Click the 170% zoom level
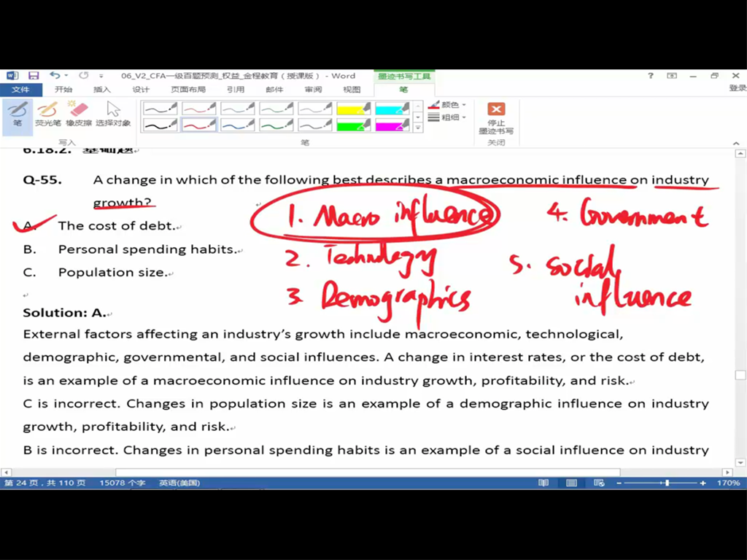Image resolution: width=747 pixels, height=560 pixels. 729,483
